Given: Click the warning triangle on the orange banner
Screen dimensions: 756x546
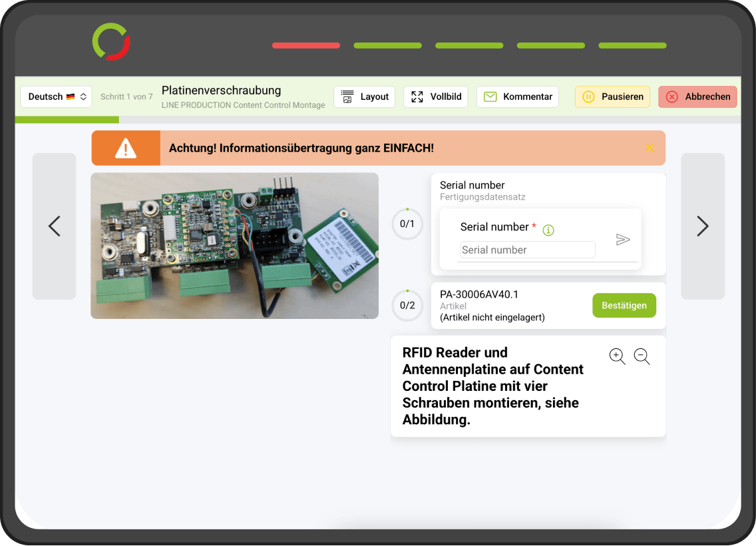Looking at the screenshot, I should point(126,148).
